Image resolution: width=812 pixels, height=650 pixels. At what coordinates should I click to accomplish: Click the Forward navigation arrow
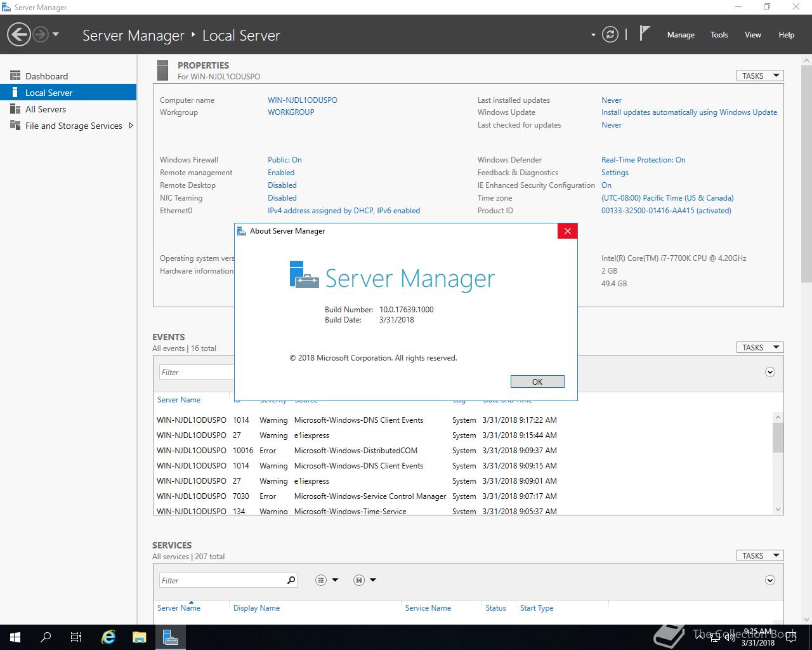(41, 34)
